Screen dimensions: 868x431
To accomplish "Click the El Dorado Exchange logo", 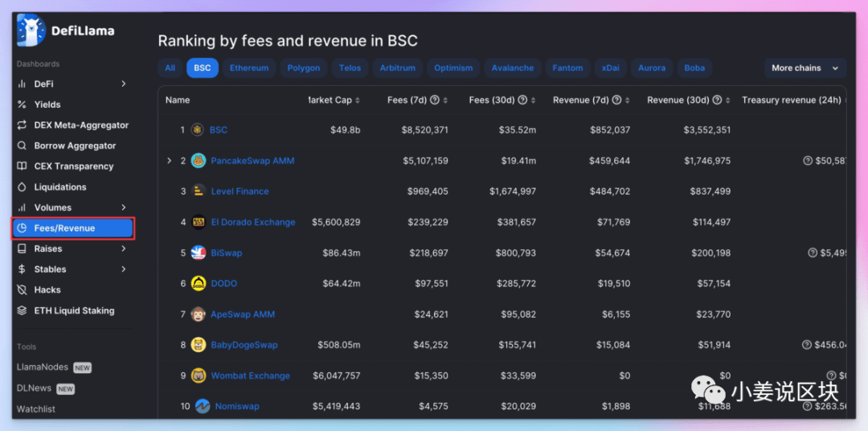I will [x=199, y=222].
